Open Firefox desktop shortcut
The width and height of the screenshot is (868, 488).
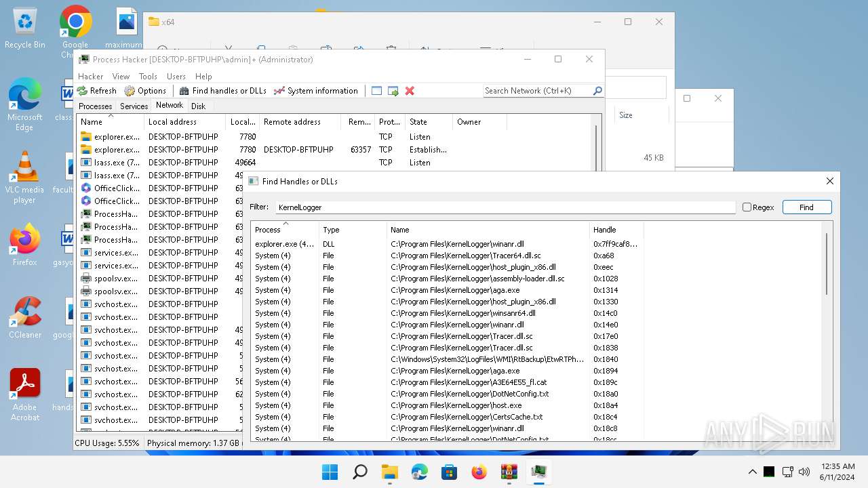pyautogui.click(x=25, y=245)
